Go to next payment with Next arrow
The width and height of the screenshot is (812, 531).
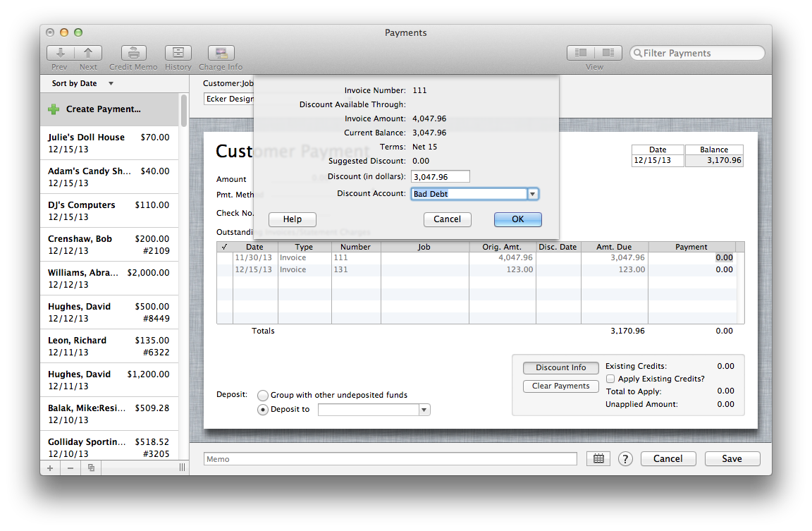[88, 53]
